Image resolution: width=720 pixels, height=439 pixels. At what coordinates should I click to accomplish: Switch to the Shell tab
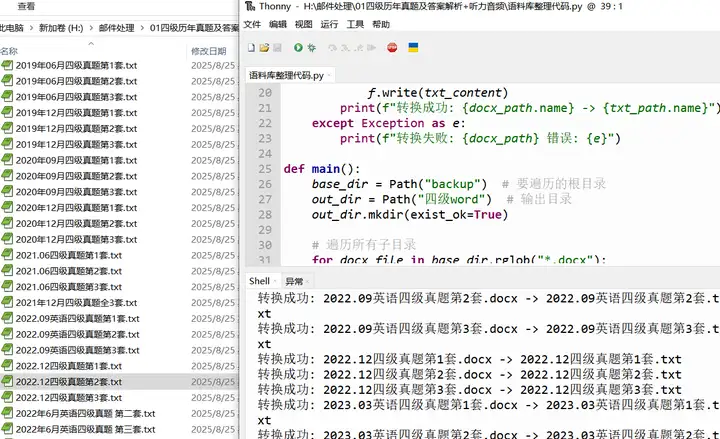[x=259, y=281]
